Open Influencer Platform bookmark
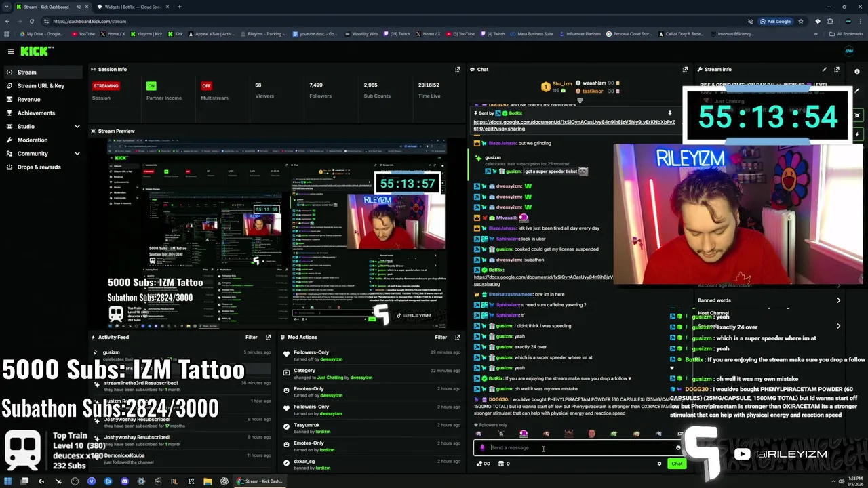 coord(580,34)
